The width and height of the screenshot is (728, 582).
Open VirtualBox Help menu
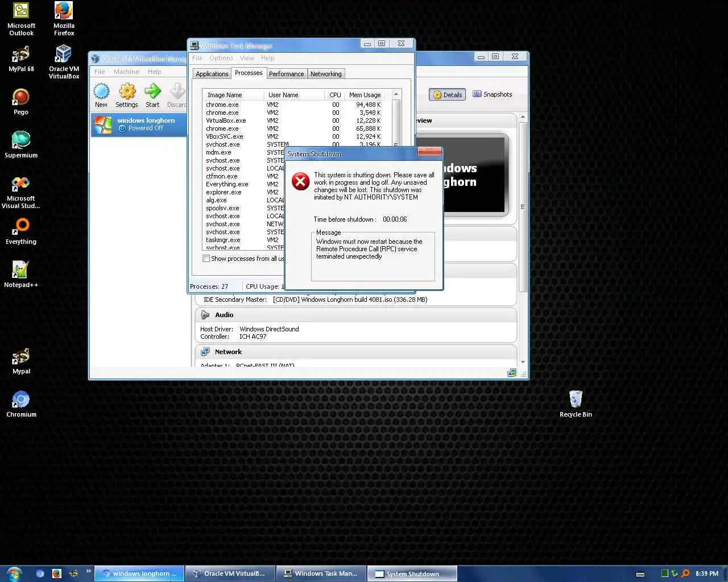[154, 72]
